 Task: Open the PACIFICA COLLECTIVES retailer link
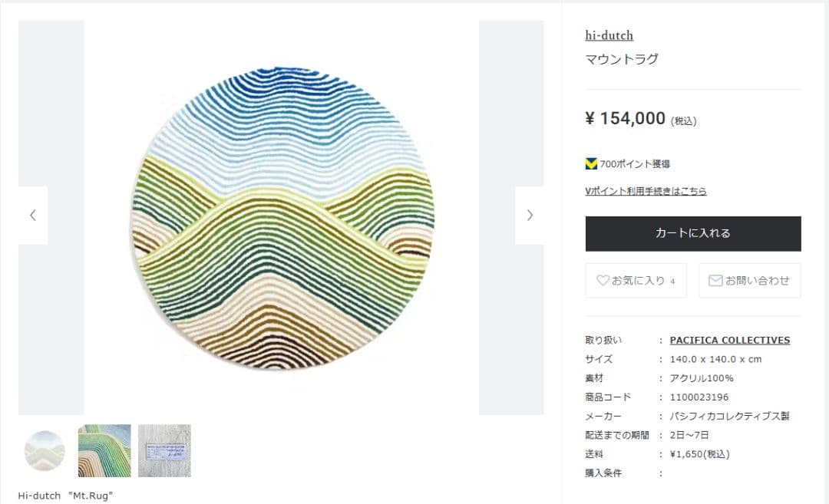(x=730, y=340)
